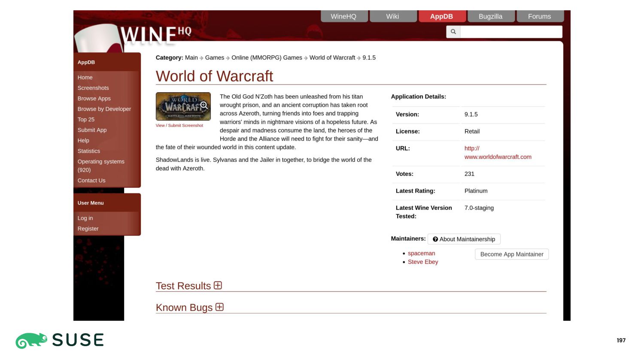The height and width of the screenshot is (362, 644).
Task: Click the View / Submit Screenshot link
Action: click(x=179, y=126)
